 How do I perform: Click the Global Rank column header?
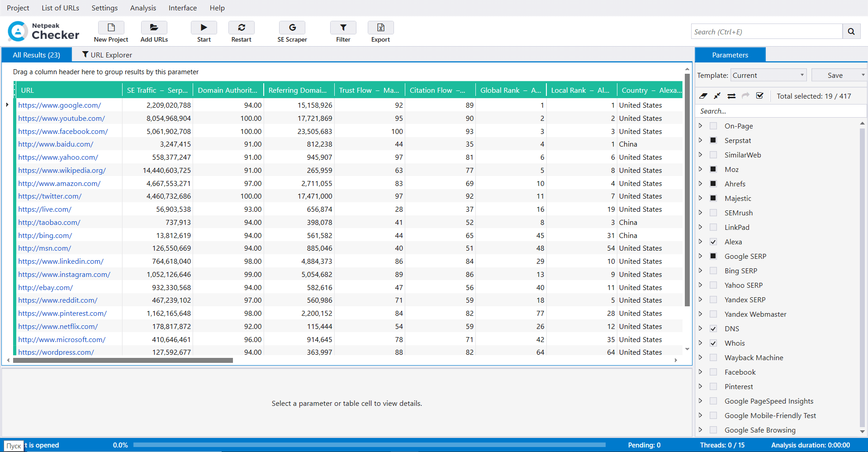pos(511,90)
